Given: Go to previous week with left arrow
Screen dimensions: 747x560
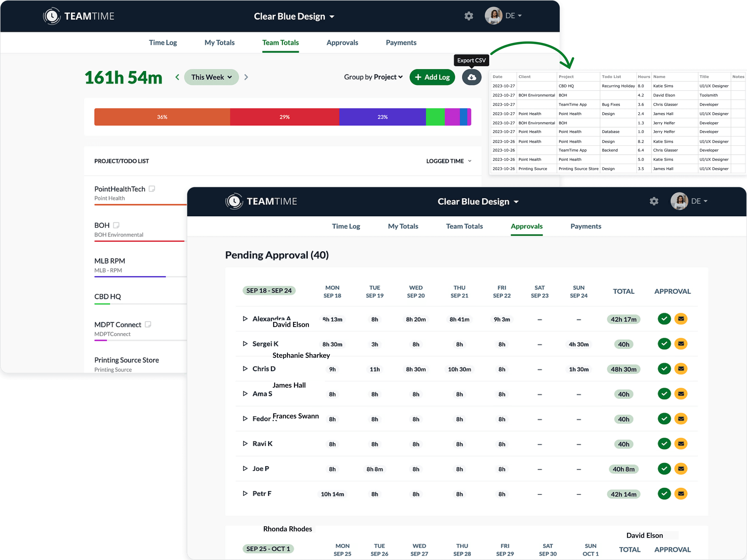Looking at the screenshot, I should [x=177, y=77].
